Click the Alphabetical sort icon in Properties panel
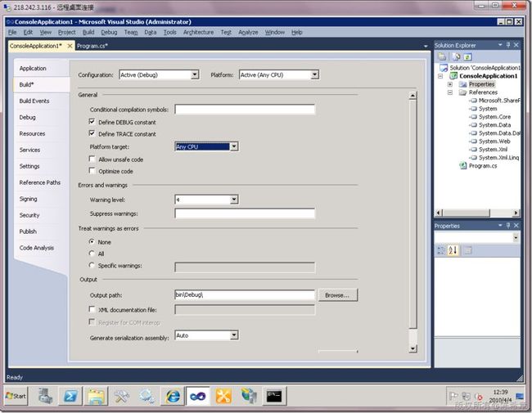This screenshot has width=532, height=413. pos(453,250)
